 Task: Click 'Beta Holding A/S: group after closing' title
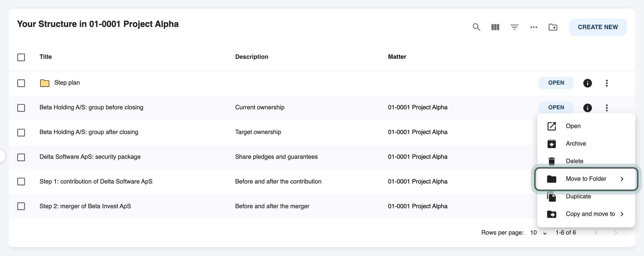click(89, 132)
